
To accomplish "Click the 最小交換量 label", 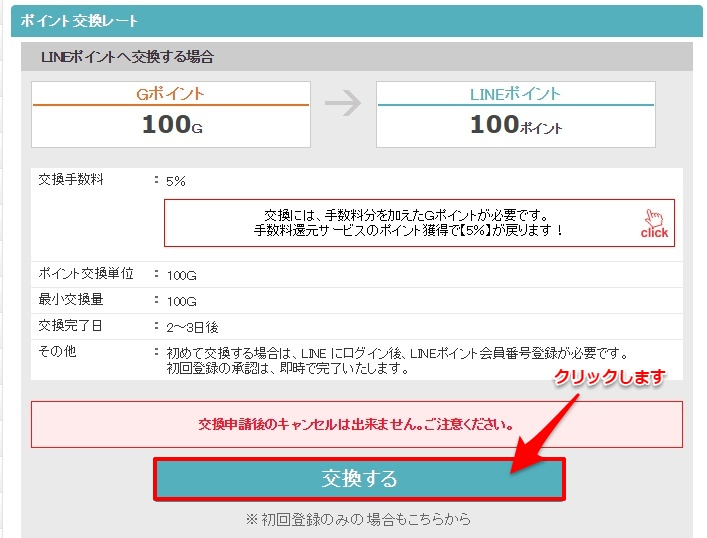I will point(71,299).
